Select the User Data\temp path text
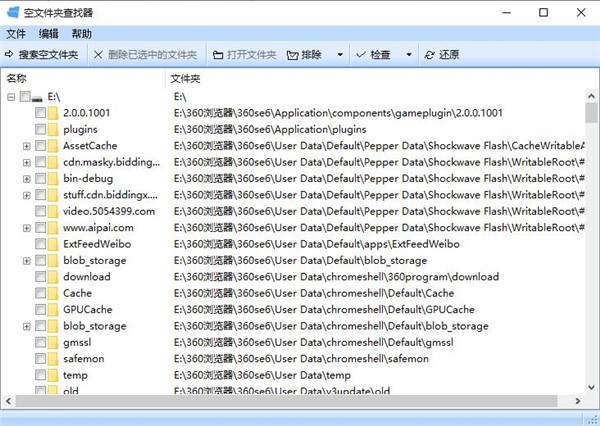The height and width of the screenshot is (426, 600). pos(262,375)
